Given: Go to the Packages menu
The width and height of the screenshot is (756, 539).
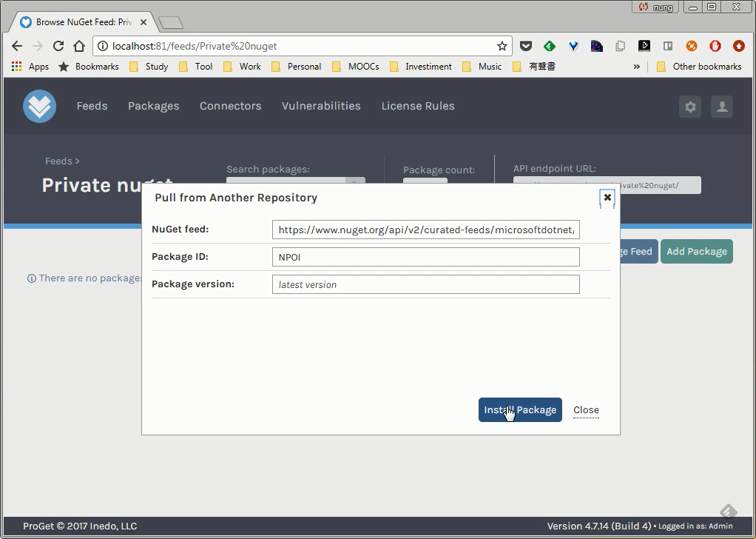Looking at the screenshot, I should click(153, 106).
